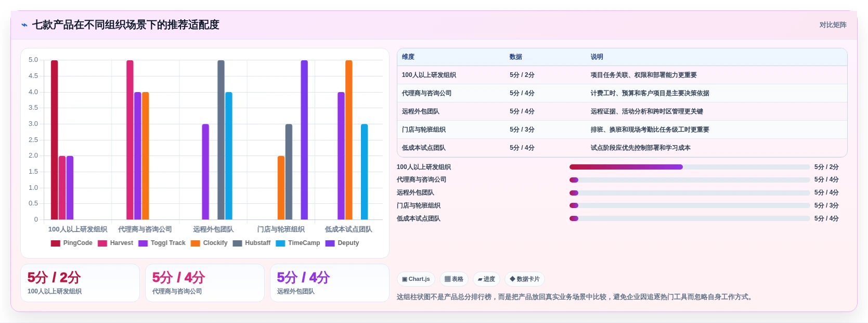Viewport: 868px width, 323px height.
Task: Toggle Clockify series in chart legend
Action: coord(209,243)
